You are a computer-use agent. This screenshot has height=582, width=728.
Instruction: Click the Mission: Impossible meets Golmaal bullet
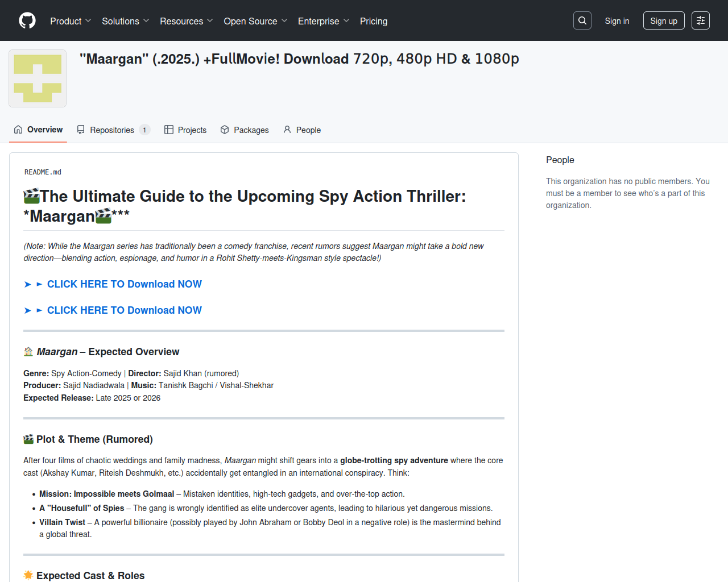[x=222, y=494]
